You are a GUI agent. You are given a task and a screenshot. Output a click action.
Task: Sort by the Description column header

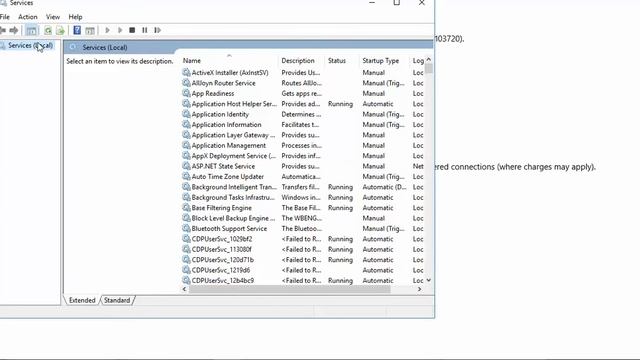(301, 60)
